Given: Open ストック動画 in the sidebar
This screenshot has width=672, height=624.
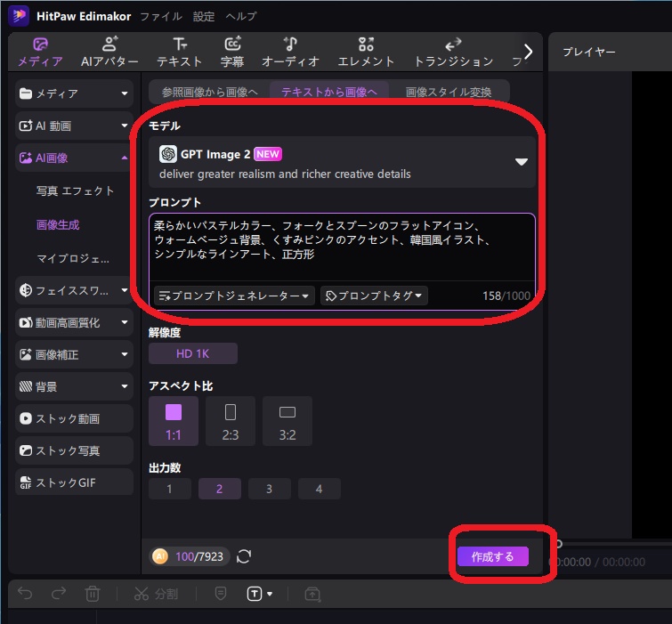Looking at the screenshot, I should pos(74,418).
